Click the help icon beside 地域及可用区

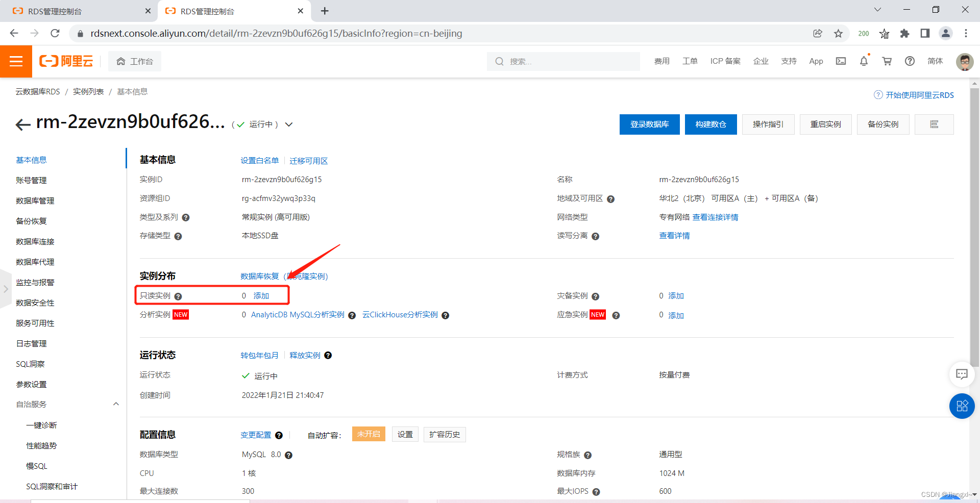click(610, 199)
